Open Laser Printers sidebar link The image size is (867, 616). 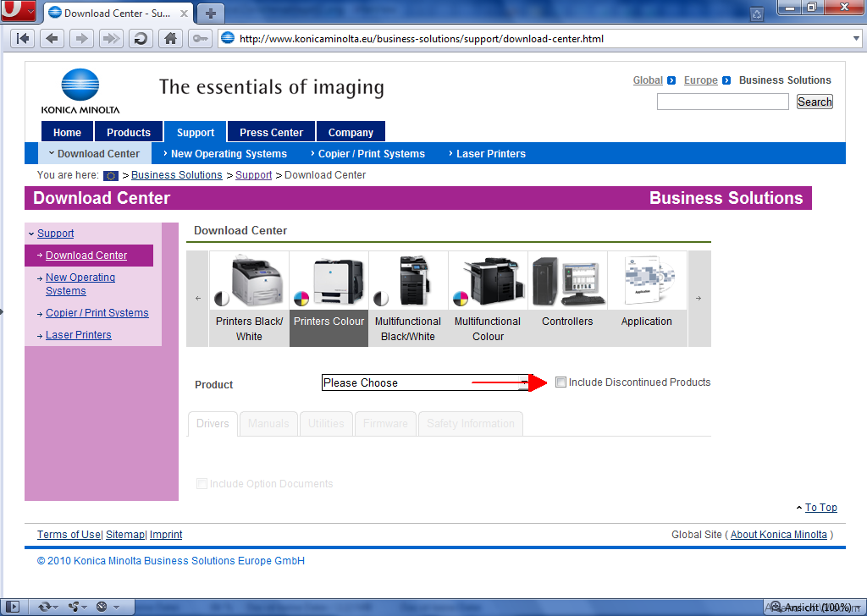tap(79, 335)
